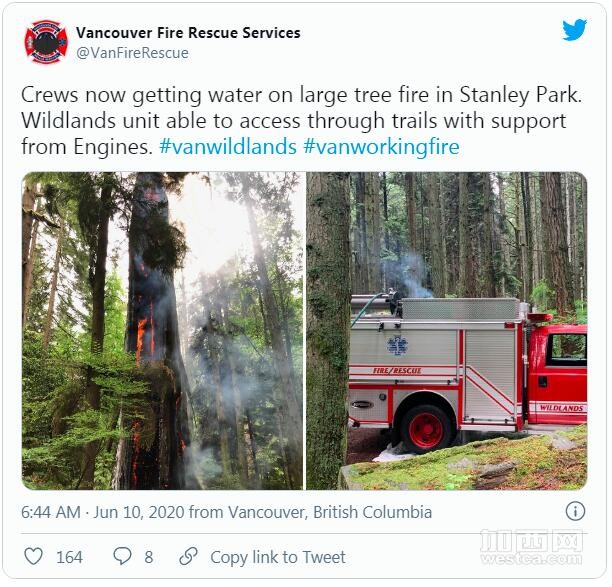Viewport: 612px width, 587px height.
Task: Click the @VanFireRescue handle
Action: [132, 53]
